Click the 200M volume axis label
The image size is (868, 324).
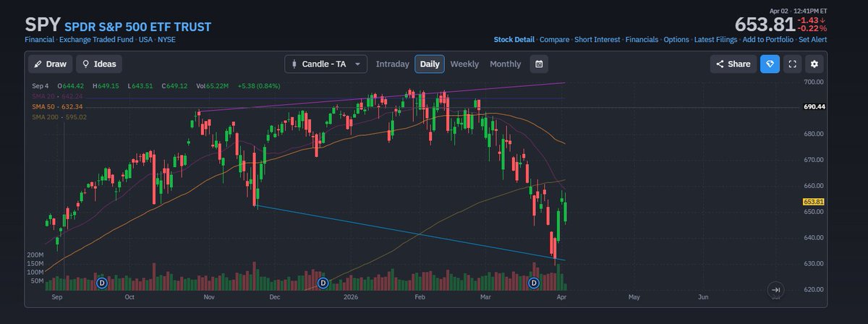(35, 255)
